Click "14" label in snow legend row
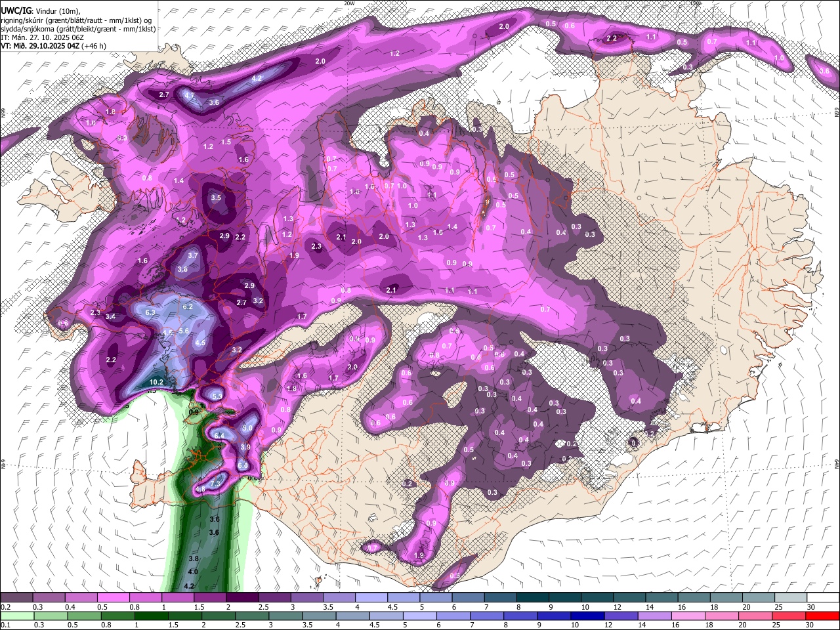This screenshot has width=840, height=630. tap(649, 607)
